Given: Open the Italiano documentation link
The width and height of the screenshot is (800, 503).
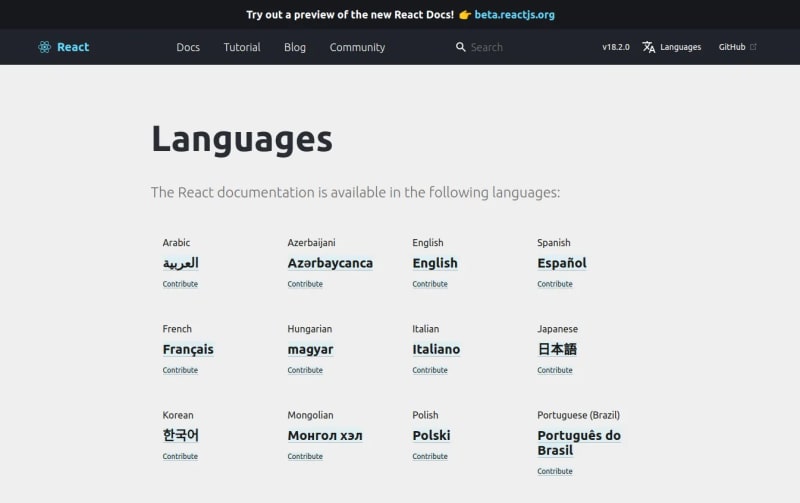Looking at the screenshot, I should [436, 349].
